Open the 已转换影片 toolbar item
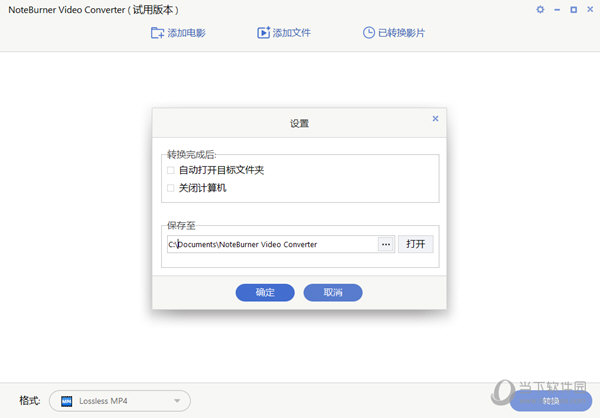The height and width of the screenshot is (418, 600). (x=394, y=33)
